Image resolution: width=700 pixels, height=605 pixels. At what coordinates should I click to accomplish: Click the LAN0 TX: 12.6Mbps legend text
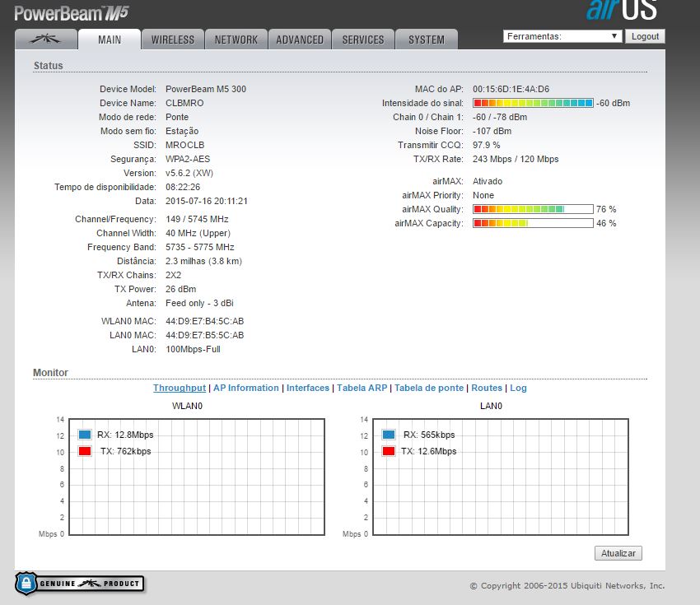point(428,451)
